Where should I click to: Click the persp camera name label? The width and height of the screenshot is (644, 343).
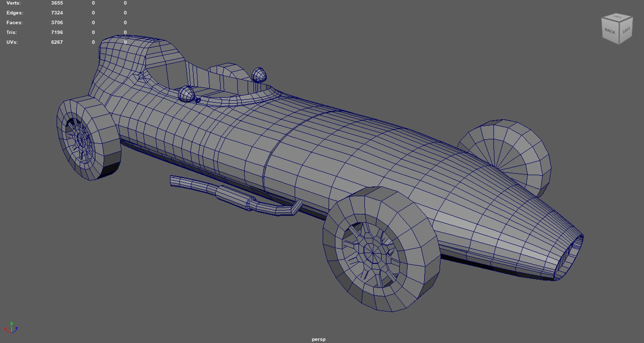point(319,339)
